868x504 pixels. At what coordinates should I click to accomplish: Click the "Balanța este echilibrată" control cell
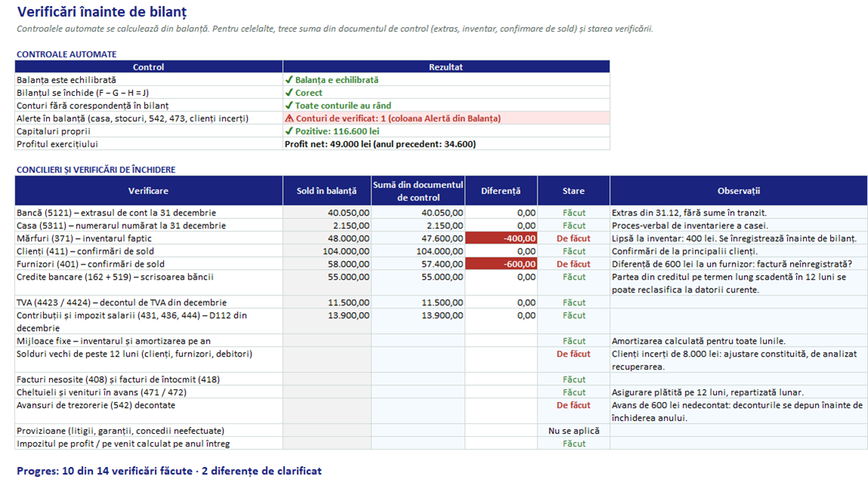[148, 79]
